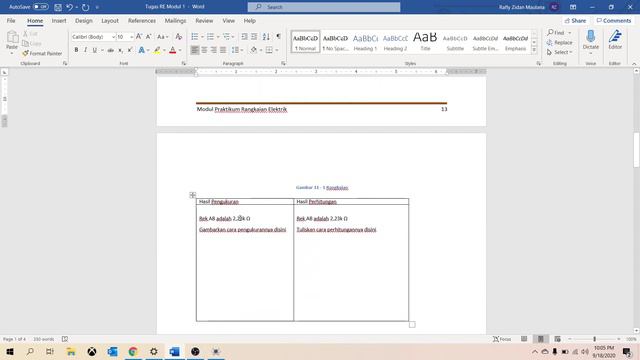The height and width of the screenshot is (360, 640).
Task: Switch to Web Layout view
Action: (557, 339)
